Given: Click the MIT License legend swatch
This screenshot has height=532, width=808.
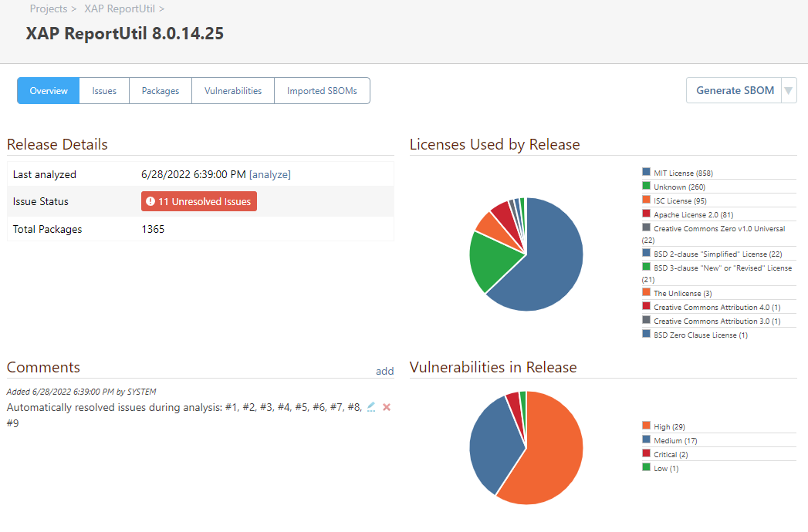Looking at the screenshot, I should click(x=646, y=173).
